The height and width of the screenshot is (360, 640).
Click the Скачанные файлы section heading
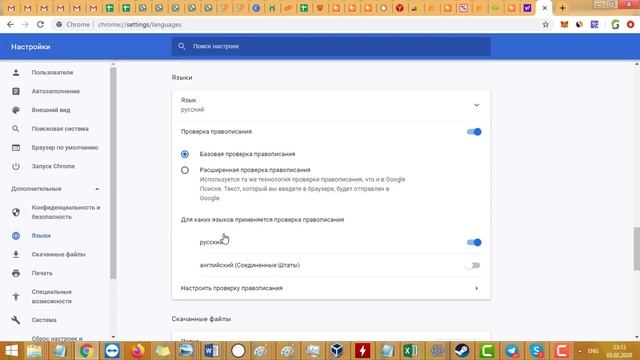(201, 319)
